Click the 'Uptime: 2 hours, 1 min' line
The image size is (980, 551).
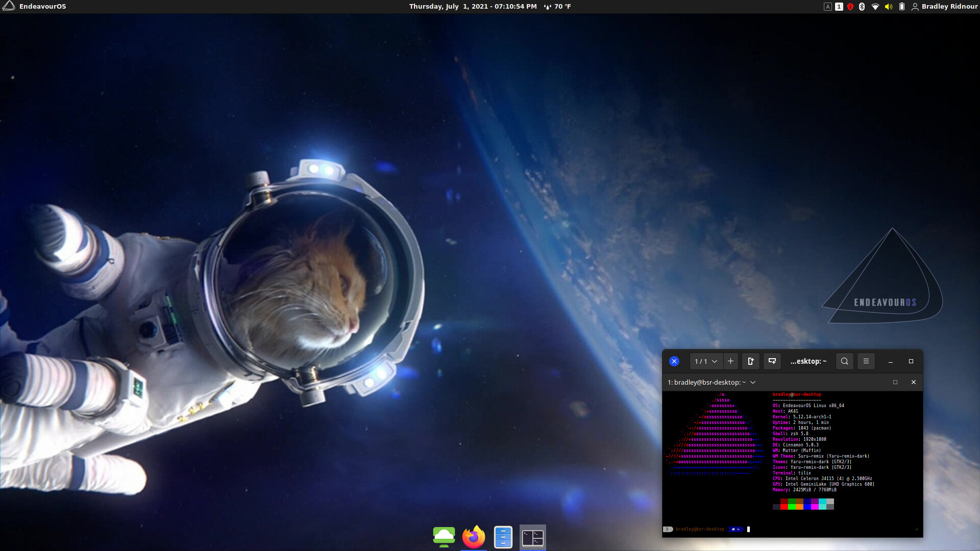pyautogui.click(x=801, y=422)
